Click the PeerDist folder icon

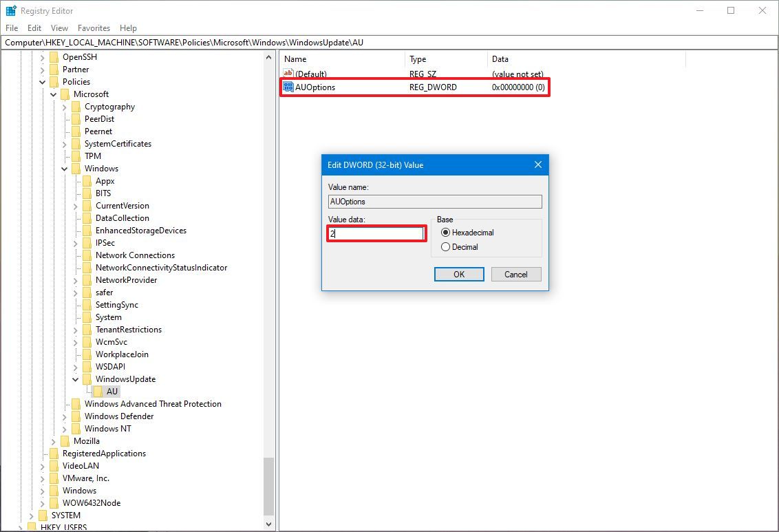coord(76,118)
